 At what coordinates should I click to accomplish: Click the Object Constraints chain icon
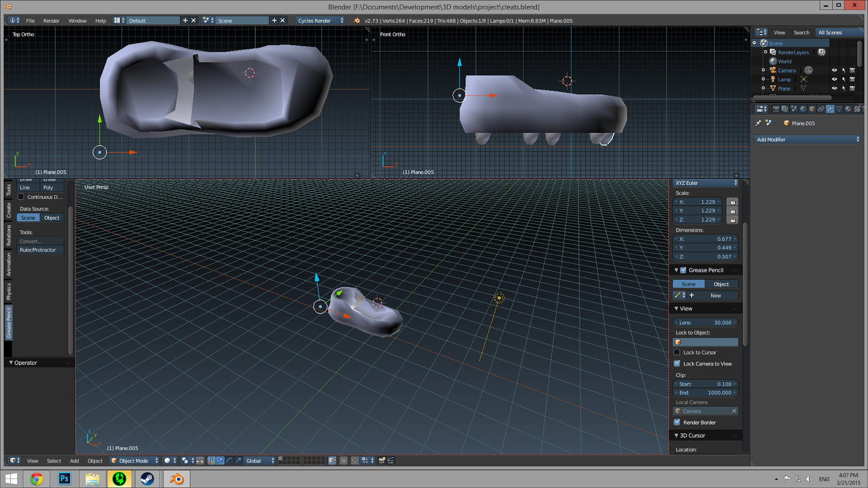[x=821, y=109]
